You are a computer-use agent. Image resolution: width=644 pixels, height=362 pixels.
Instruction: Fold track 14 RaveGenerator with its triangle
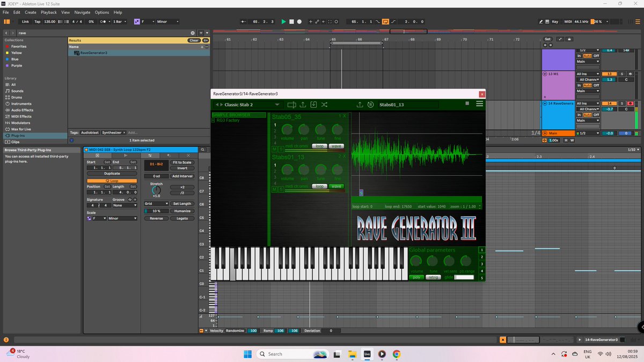click(x=545, y=104)
